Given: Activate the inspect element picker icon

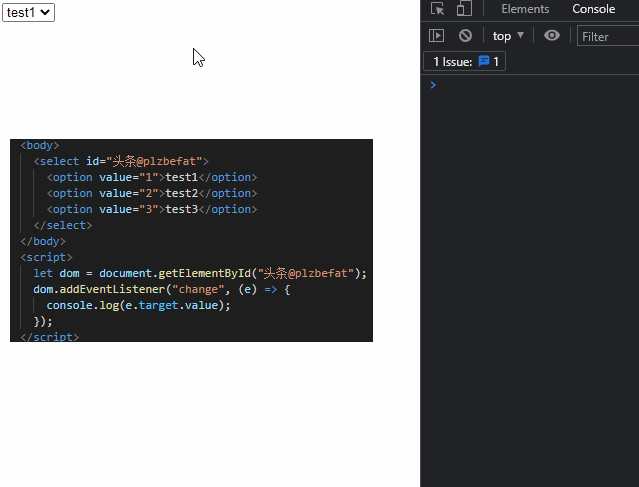Looking at the screenshot, I should pyautogui.click(x=438, y=9).
